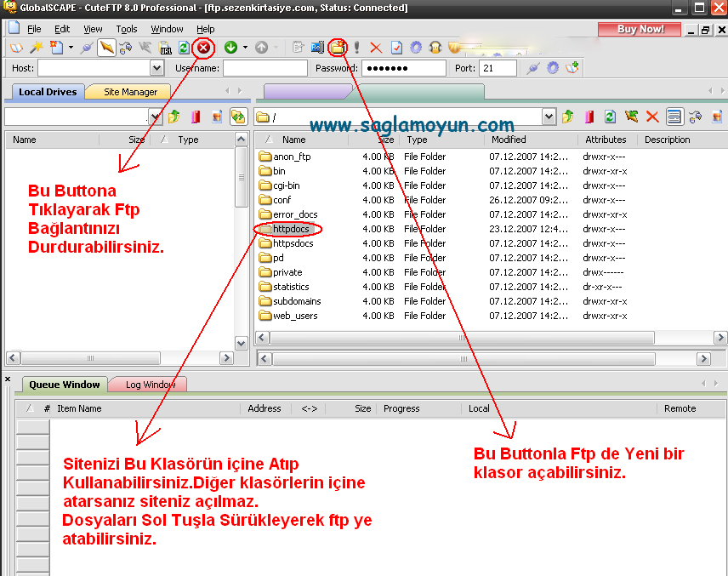The width and height of the screenshot is (728, 576).
Task: Open connection settings gear beside Port field
Action: point(553,68)
